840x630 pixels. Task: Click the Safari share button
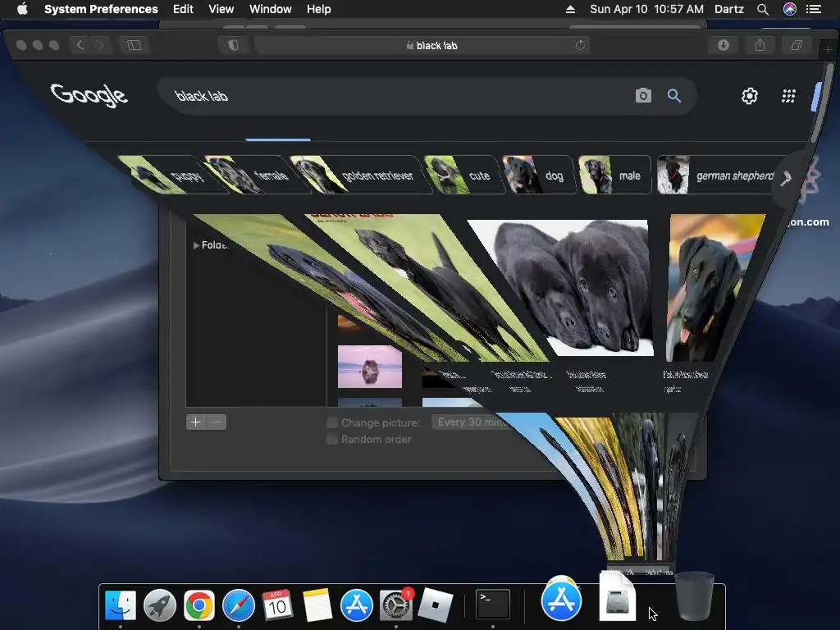pyautogui.click(x=760, y=45)
